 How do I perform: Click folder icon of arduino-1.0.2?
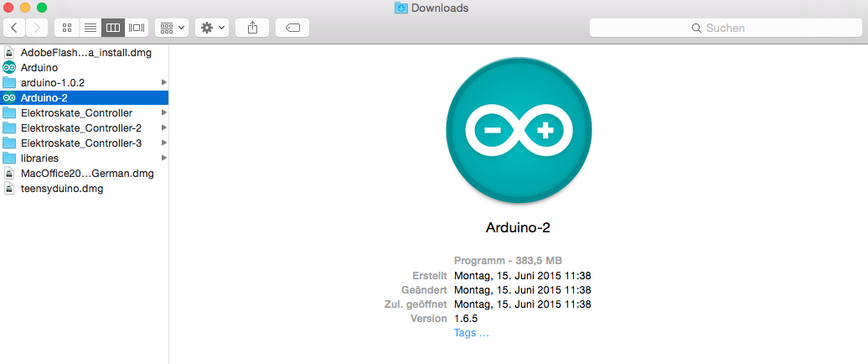[x=9, y=82]
